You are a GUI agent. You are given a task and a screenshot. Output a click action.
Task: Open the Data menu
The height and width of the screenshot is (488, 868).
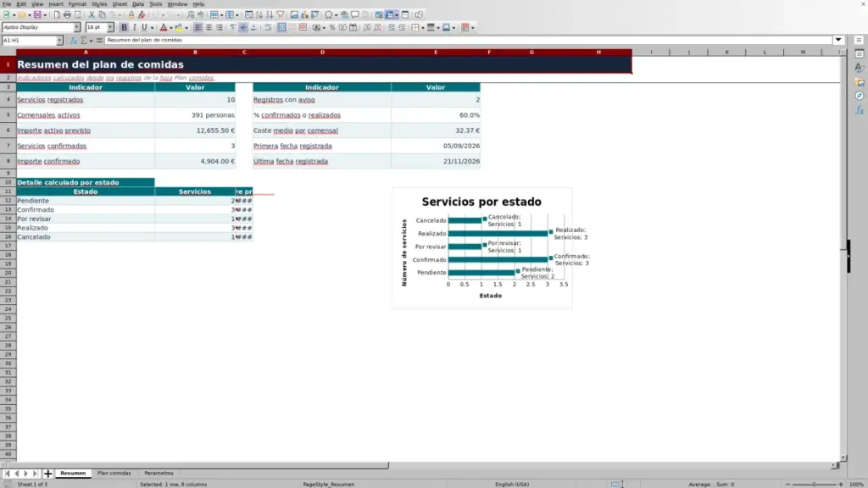coord(138,4)
